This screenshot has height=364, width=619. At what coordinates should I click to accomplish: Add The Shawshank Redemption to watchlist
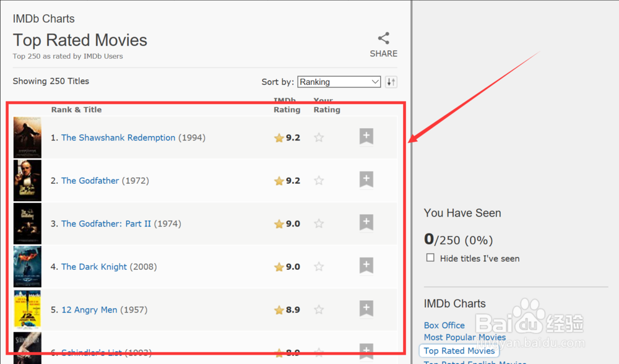coord(366,137)
